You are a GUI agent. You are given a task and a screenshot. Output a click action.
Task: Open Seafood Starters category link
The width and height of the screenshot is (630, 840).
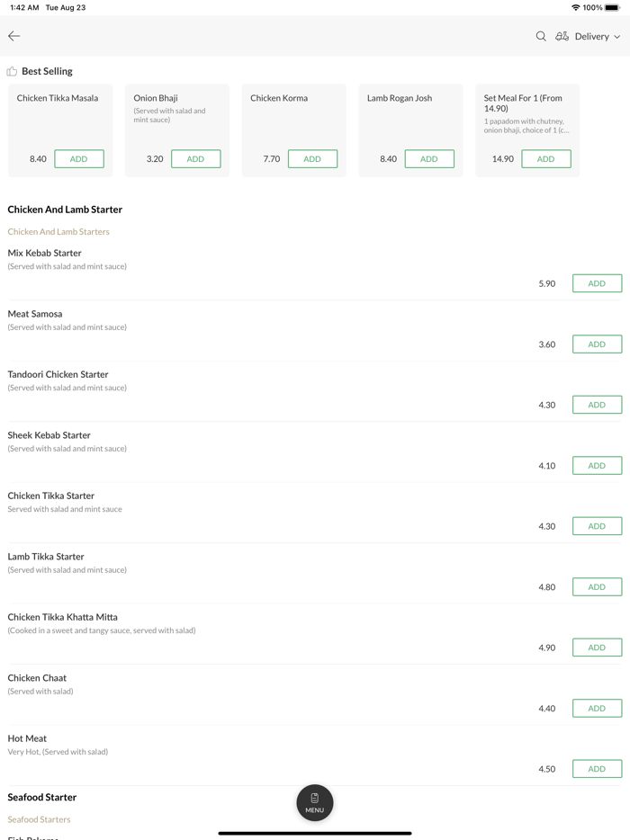39,819
